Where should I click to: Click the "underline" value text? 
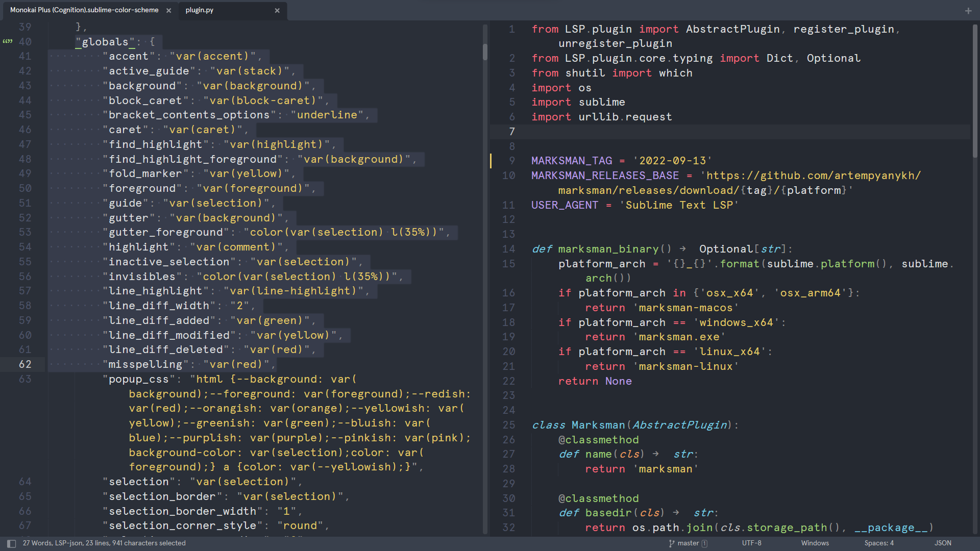(x=327, y=115)
